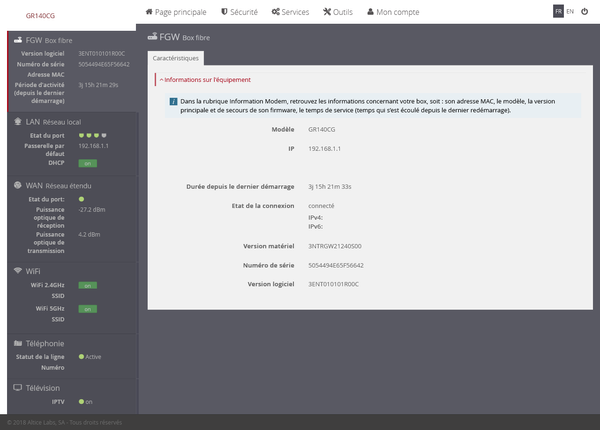Image resolution: width=600 pixels, height=430 pixels.
Task: Open the Sécurité menu
Action: point(241,12)
